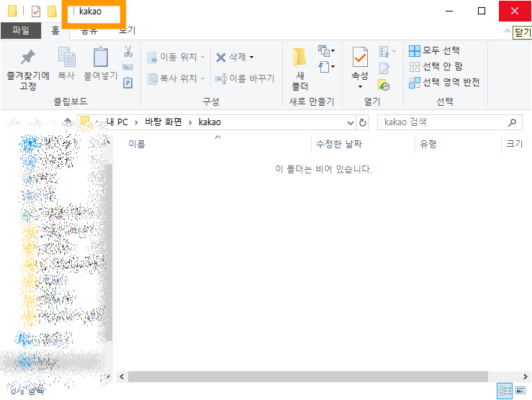Collapse the ribbon with the chevron arrow
532x400 pixels.
[508, 31]
